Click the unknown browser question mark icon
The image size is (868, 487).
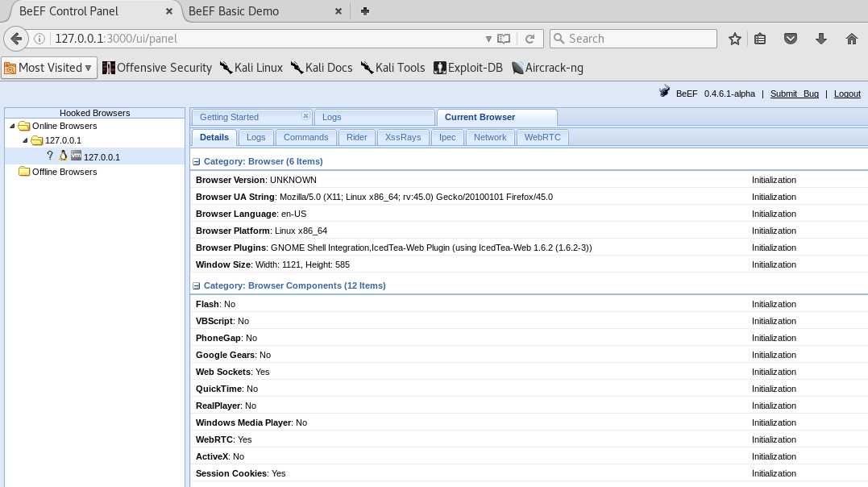[x=50, y=156]
